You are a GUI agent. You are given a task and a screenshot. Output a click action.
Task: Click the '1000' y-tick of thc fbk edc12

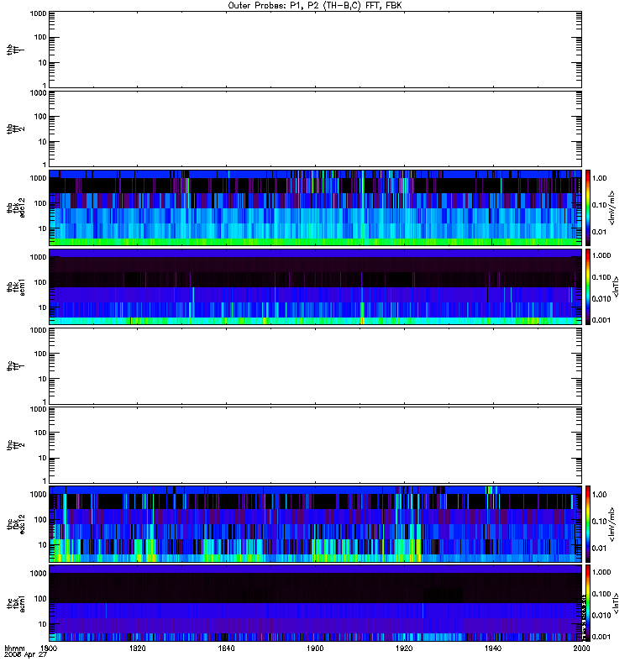pyautogui.click(x=38, y=494)
